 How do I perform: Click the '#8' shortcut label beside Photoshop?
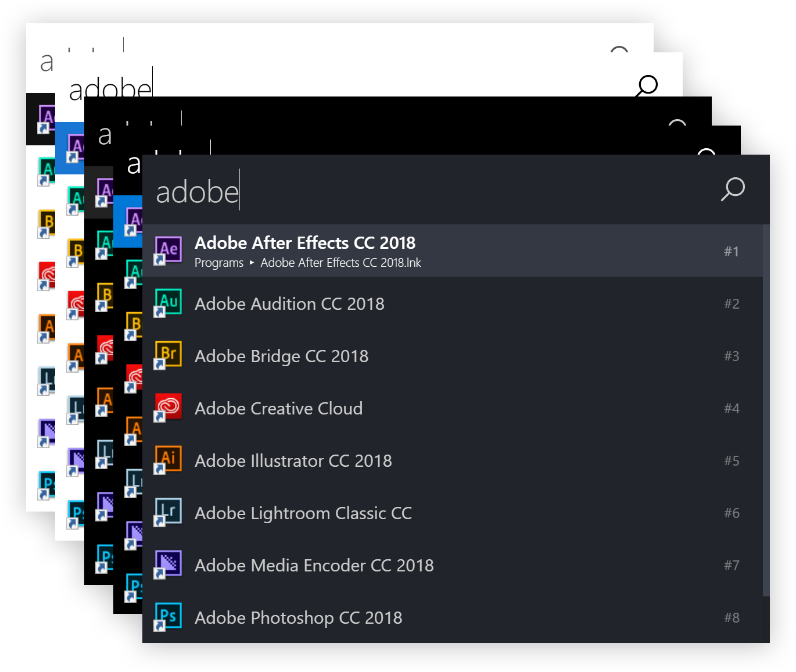click(732, 617)
